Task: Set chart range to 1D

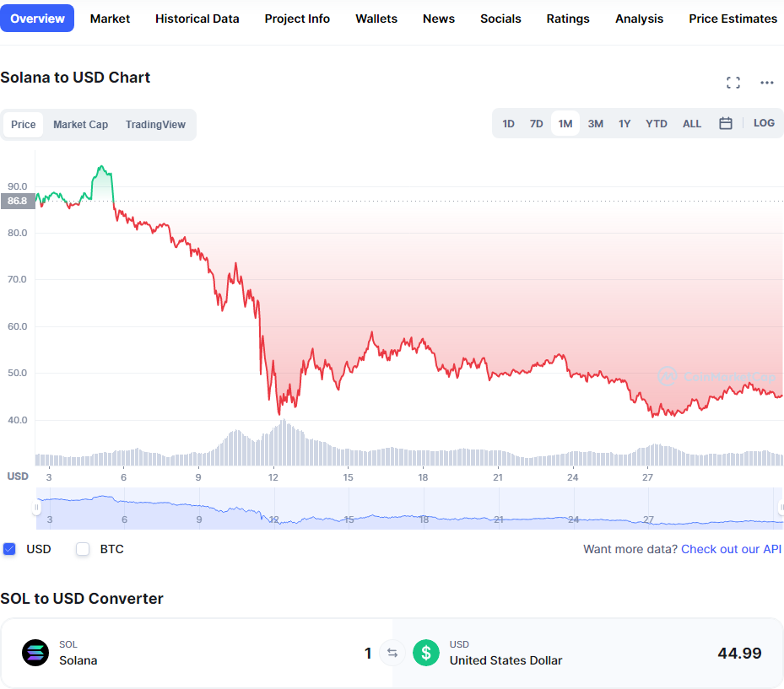Action: [x=508, y=123]
